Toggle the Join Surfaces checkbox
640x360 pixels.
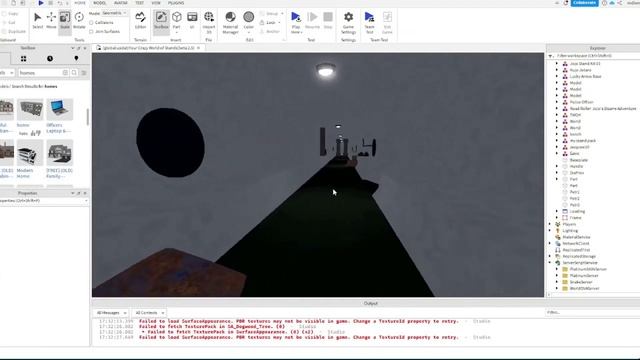[91, 31]
